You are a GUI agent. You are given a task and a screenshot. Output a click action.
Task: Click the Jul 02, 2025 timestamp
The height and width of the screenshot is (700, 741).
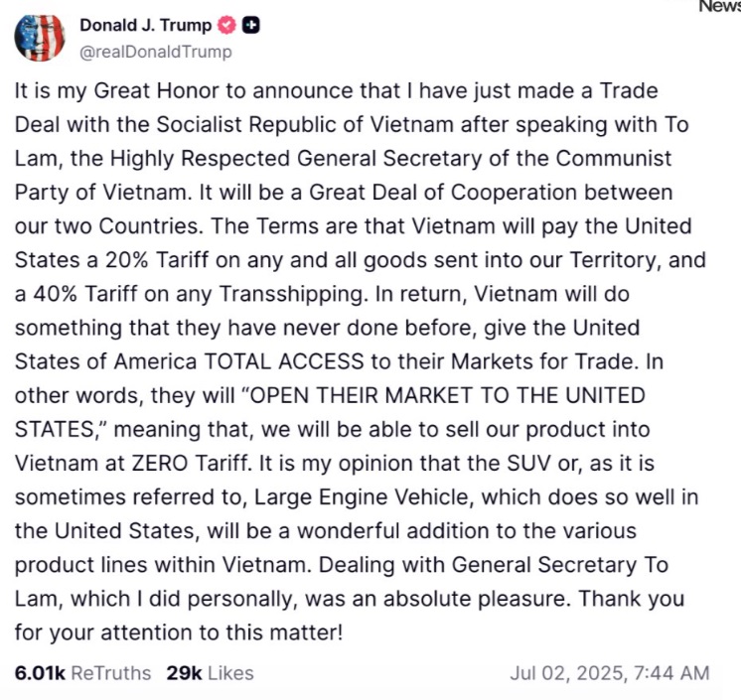pos(610,672)
